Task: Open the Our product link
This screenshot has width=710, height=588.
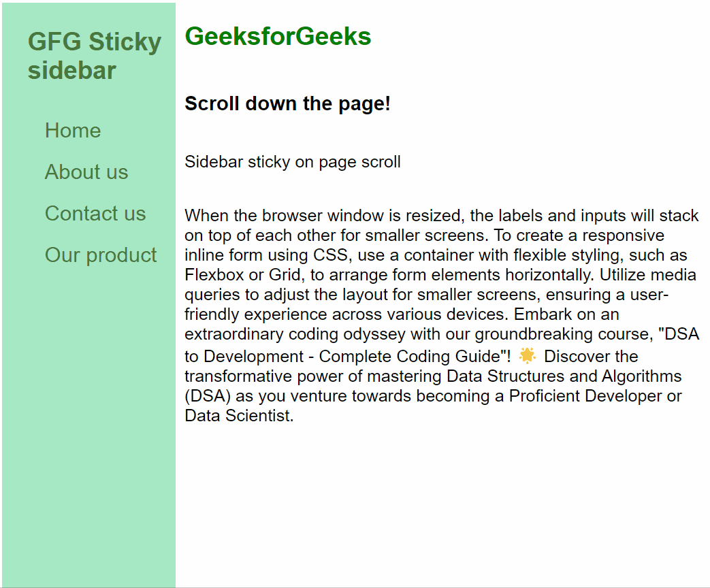Action: pos(101,255)
